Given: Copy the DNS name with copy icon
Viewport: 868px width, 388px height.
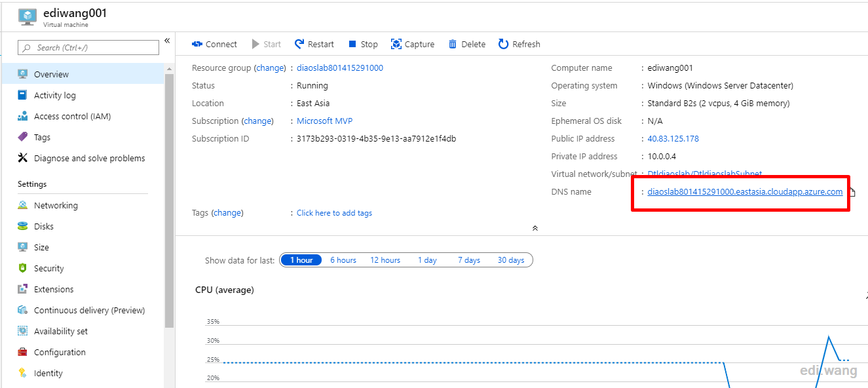Looking at the screenshot, I should [852, 192].
